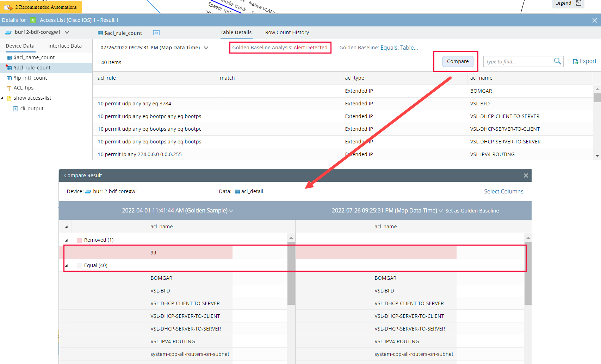Click Set as Golden Baseline
The height and width of the screenshot is (364, 601).
point(472,211)
